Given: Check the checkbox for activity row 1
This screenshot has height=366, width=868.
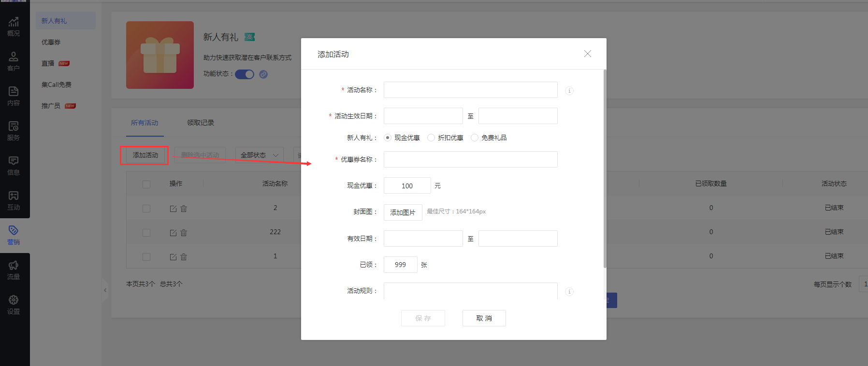Looking at the screenshot, I should pos(146,257).
